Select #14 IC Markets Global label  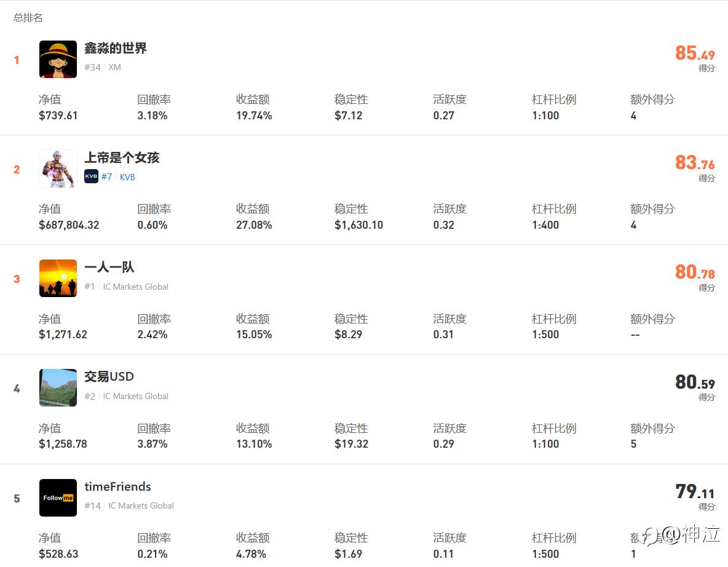pos(129,506)
